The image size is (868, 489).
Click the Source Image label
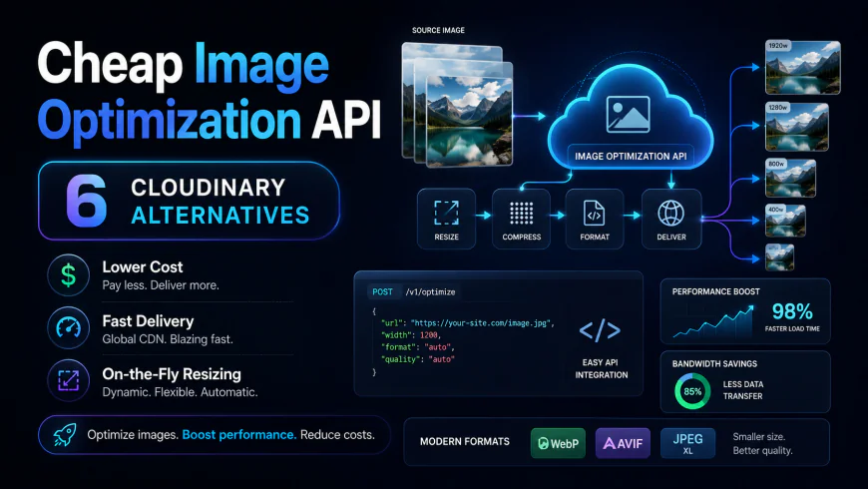438,31
